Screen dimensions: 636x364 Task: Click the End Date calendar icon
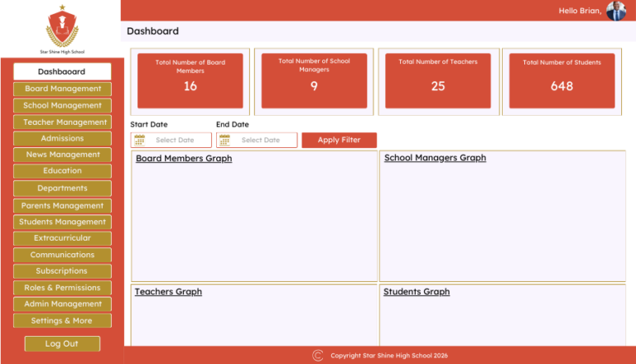224,141
